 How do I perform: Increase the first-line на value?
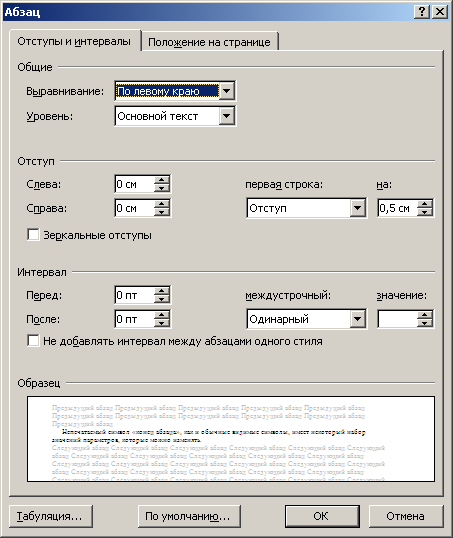425,204
